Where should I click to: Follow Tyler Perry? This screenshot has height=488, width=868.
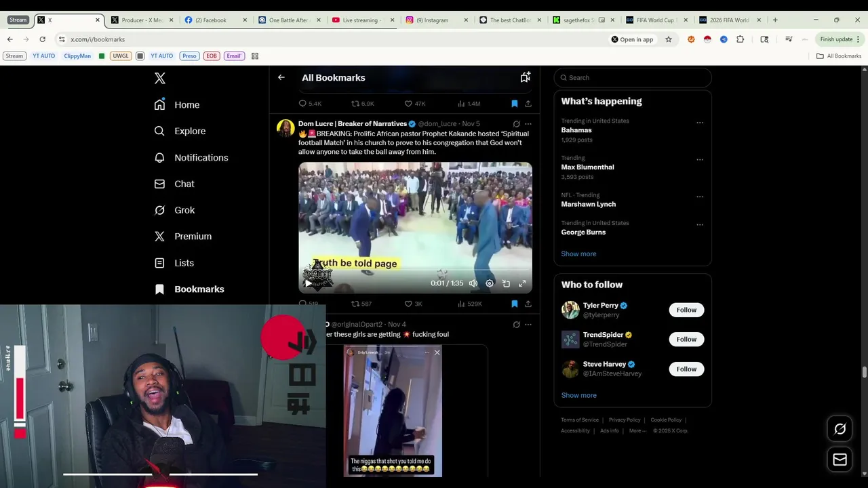pyautogui.click(x=686, y=310)
